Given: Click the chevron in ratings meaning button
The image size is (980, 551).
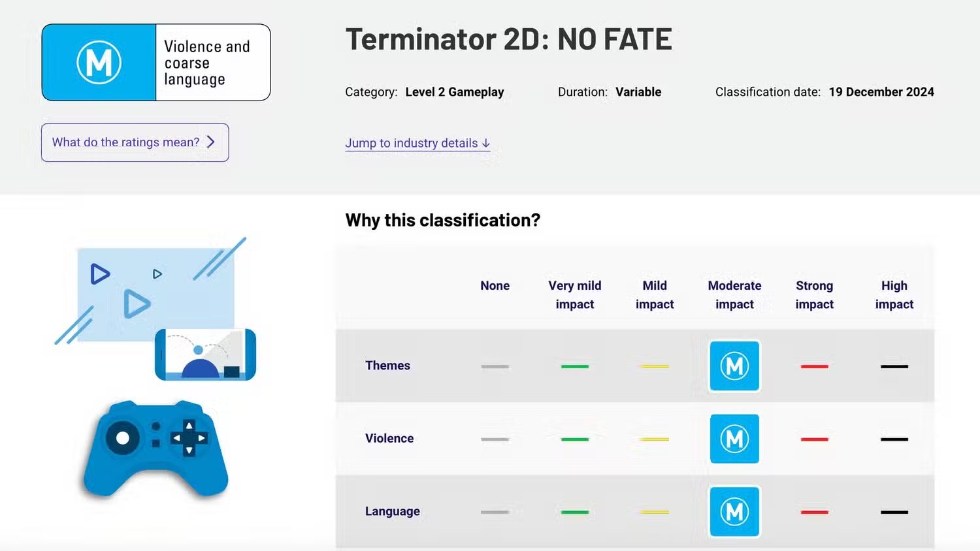Looking at the screenshot, I should pos(210,142).
